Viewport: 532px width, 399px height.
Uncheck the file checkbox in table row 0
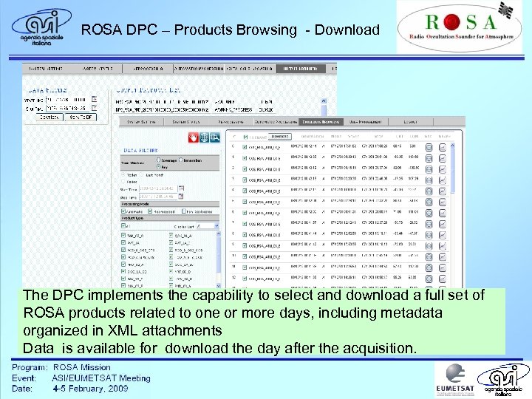coord(245,147)
